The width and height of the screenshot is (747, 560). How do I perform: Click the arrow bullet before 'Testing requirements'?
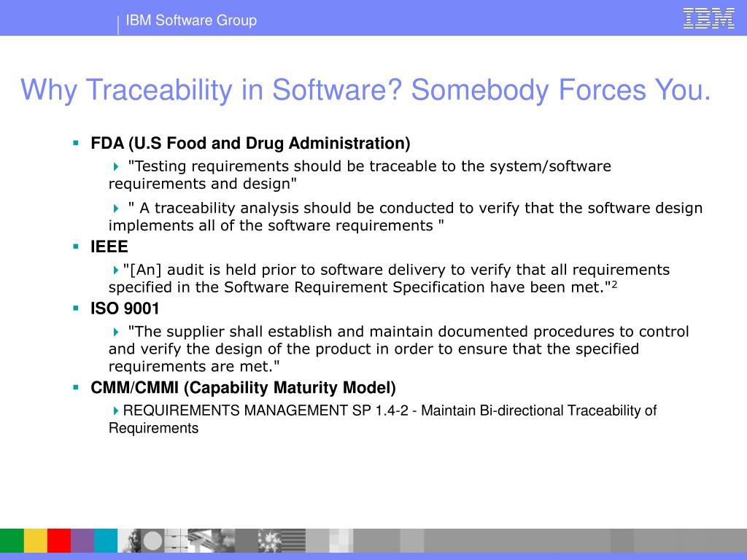pyautogui.click(x=116, y=167)
